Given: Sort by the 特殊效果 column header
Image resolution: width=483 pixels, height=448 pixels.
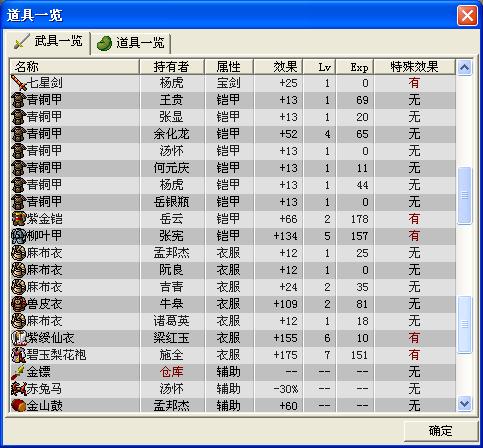Looking at the screenshot, I should (x=414, y=67).
